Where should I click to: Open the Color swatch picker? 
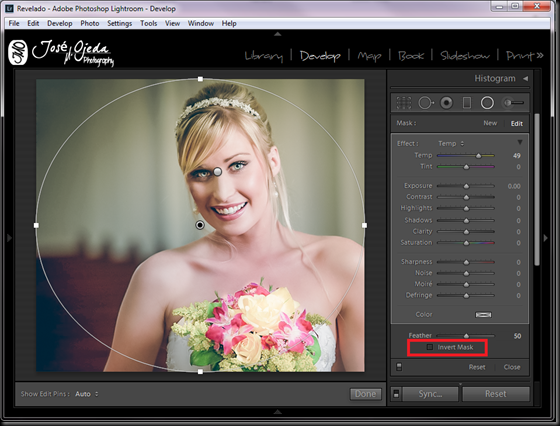[x=483, y=315]
